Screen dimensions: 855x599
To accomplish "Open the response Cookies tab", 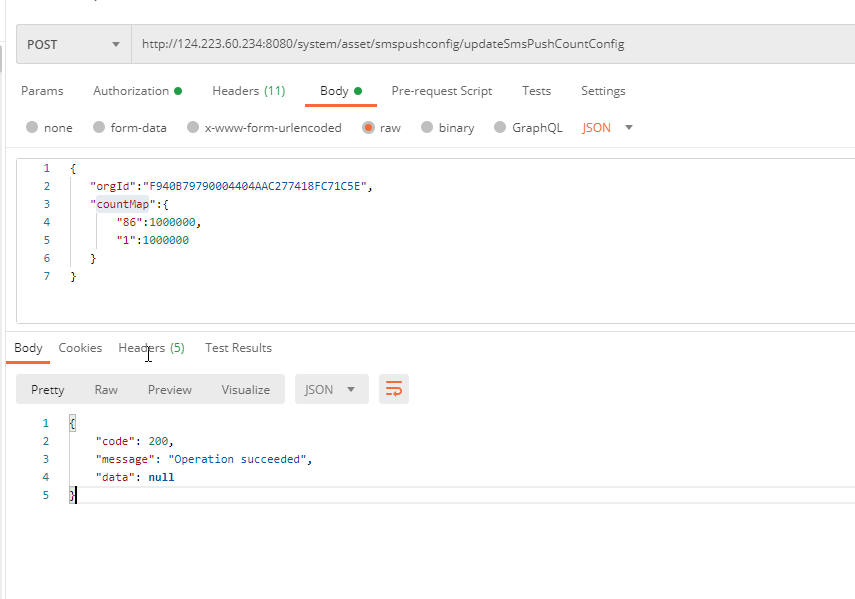I will point(80,348).
